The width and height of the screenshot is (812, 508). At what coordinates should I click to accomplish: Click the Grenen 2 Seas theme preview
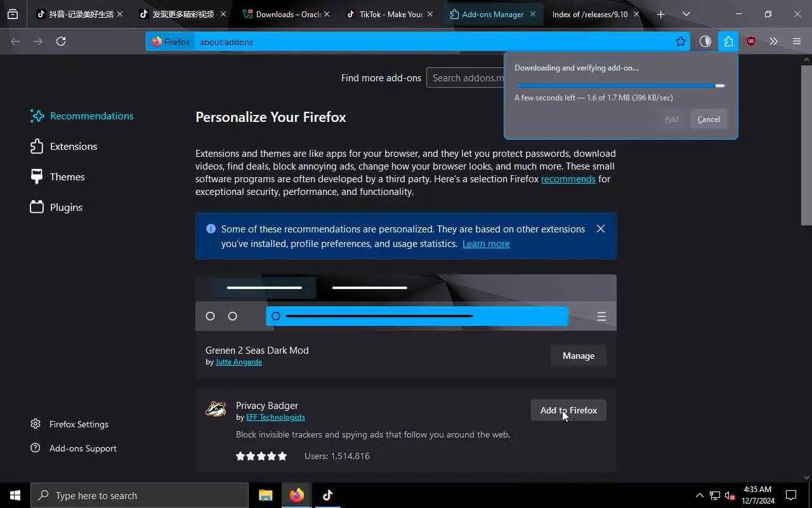coord(406,302)
